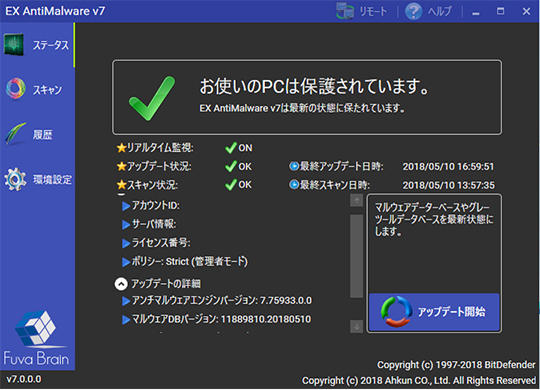Image resolution: width=540 pixels, height=390 pixels.
Task: Click the ポリシー arrow marker
Action: (x=126, y=262)
